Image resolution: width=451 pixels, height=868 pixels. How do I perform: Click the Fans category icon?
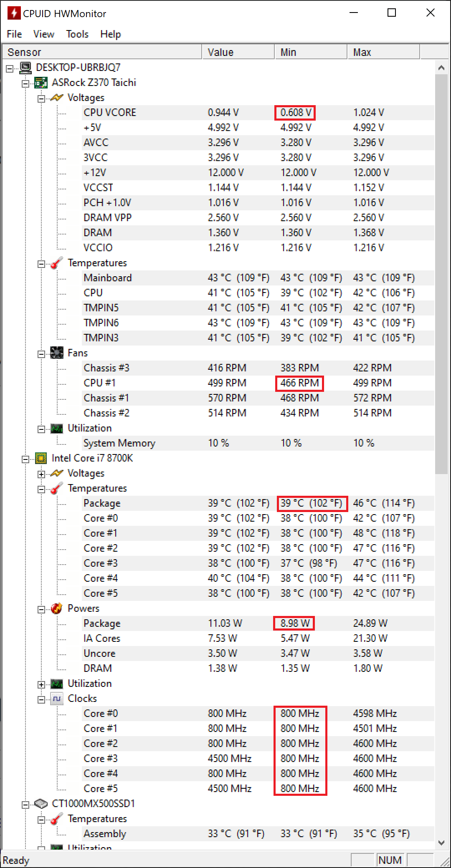coord(57,353)
